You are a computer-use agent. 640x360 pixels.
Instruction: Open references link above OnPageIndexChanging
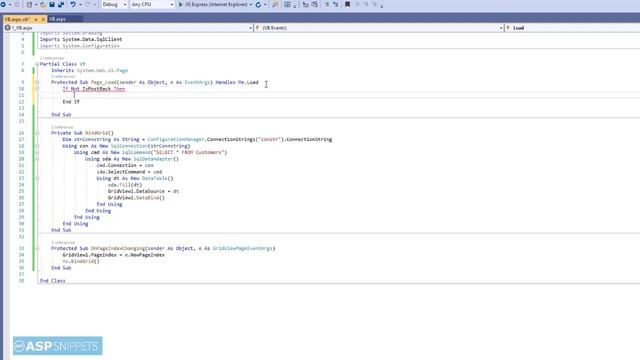point(63,242)
